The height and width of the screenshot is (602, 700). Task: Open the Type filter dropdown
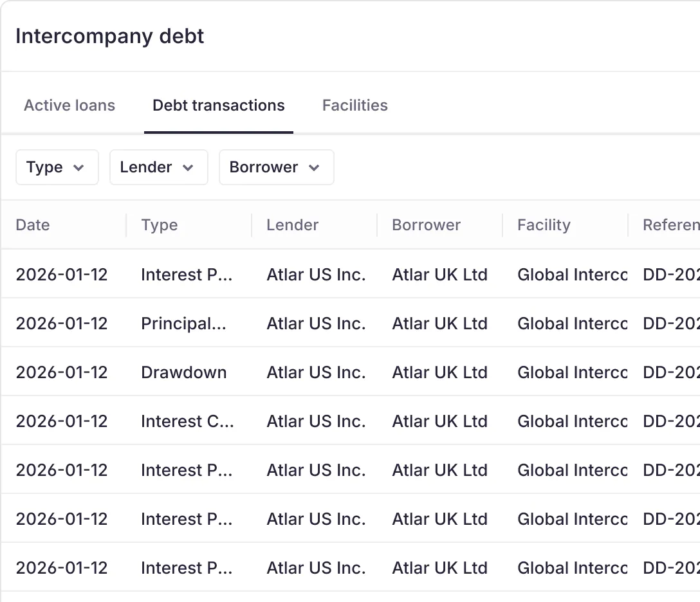point(57,167)
